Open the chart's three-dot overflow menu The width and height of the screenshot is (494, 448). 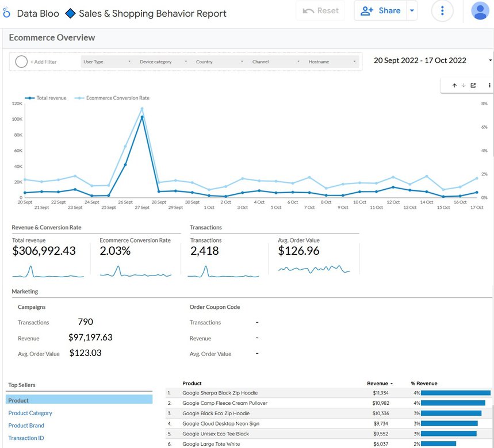[x=489, y=86]
